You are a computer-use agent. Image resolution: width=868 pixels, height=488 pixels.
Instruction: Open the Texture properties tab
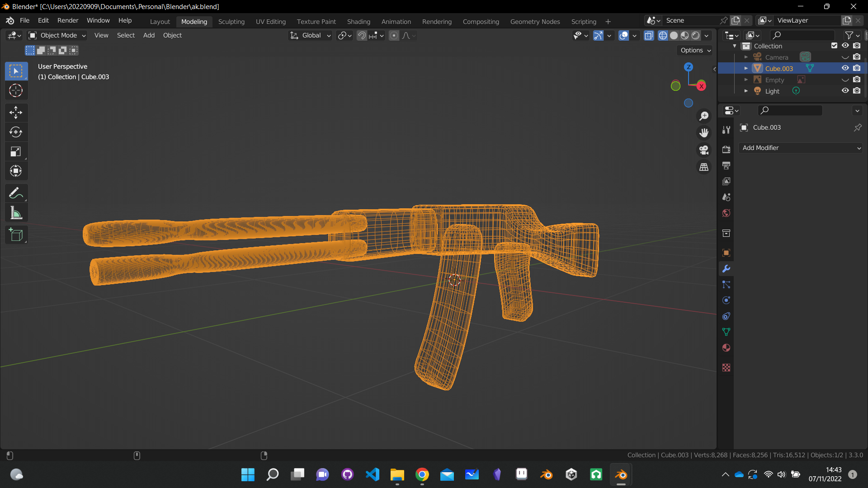tap(726, 367)
